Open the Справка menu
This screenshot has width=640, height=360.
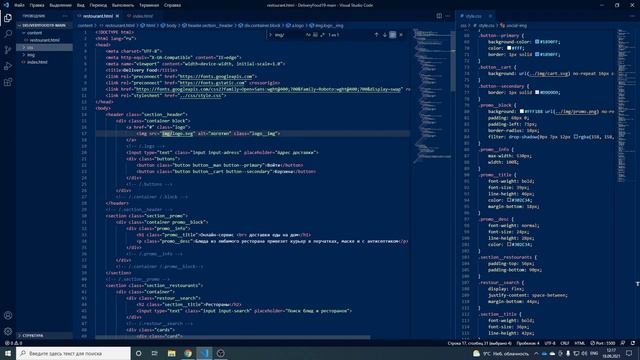coord(172,5)
